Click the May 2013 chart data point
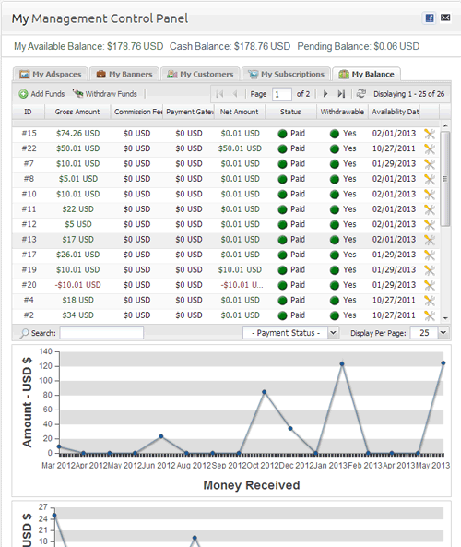The width and height of the screenshot is (461, 547). click(443, 363)
